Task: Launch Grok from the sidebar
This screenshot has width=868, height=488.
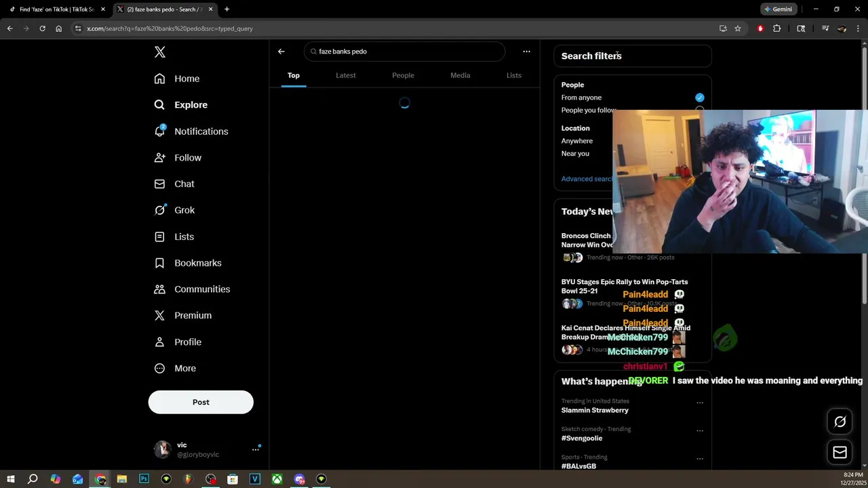Action: pyautogui.click(x=174, y=210)
